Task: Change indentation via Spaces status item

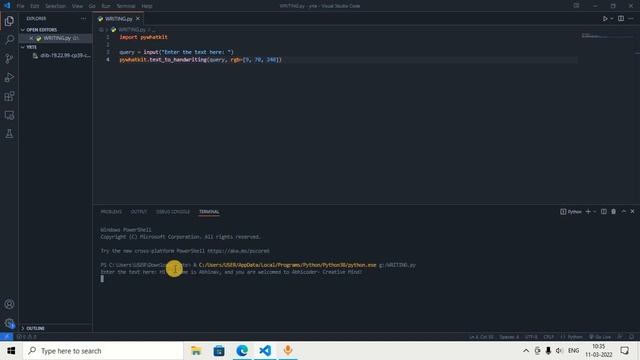Action: (509, 337)
